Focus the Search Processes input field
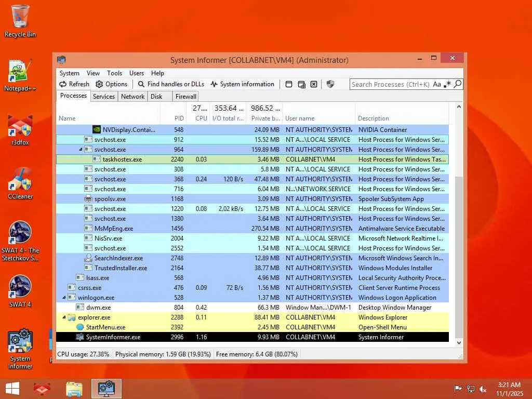This screenshot has height=399, width=532. click(391, 84)
